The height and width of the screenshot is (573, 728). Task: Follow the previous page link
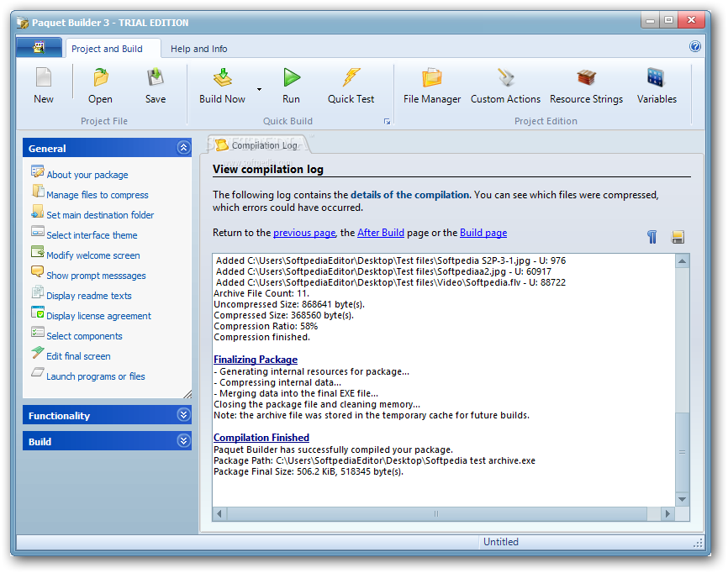[304, 233]
